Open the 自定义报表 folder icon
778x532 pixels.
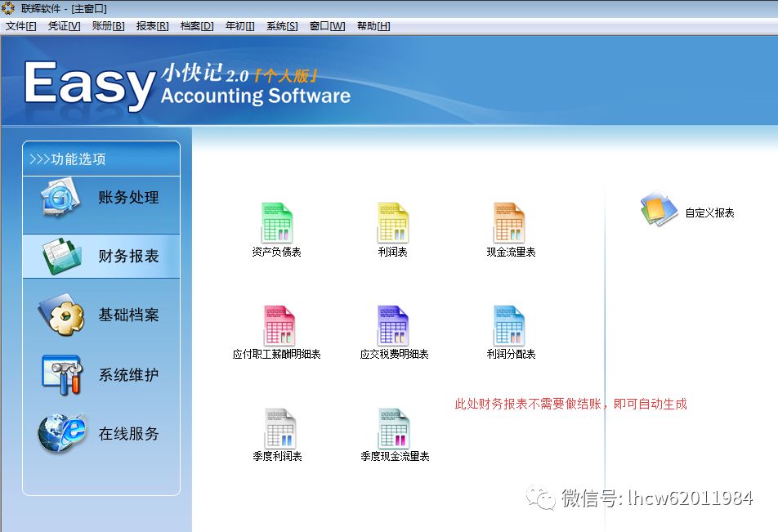tap(659, 209)
